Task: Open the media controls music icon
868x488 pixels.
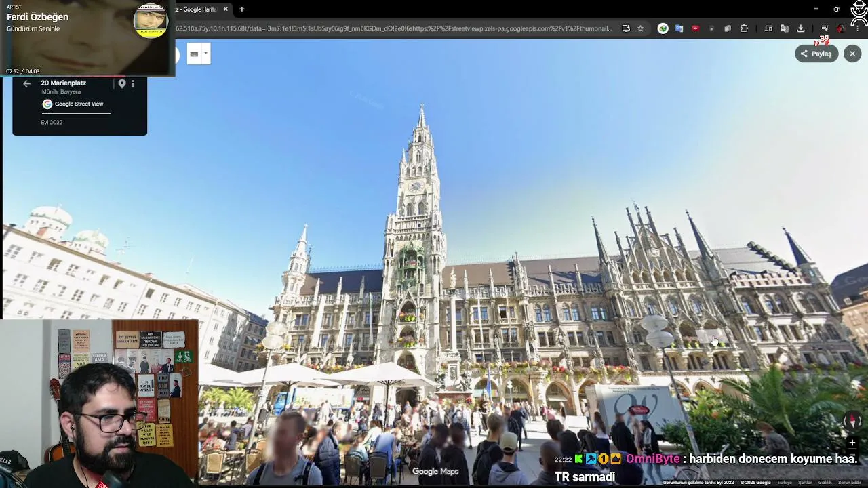Action: pyautogui.click(x=825, y=28)
